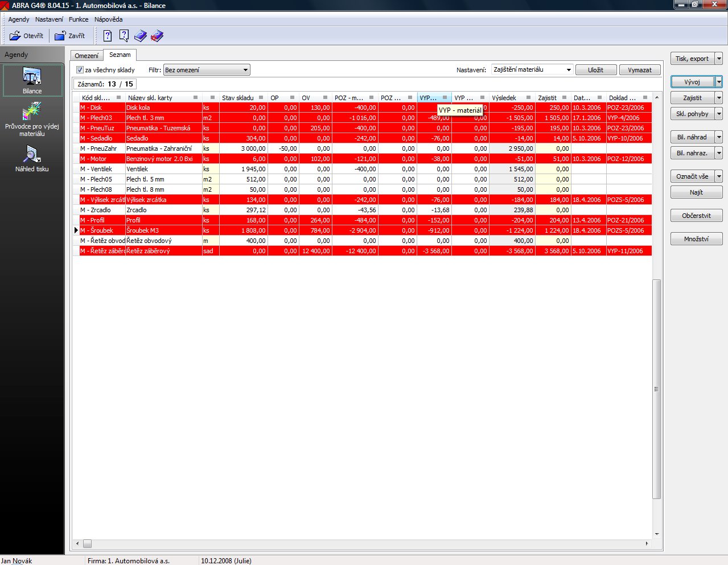Viewport: 728px width, 565px height.
Task: Click the '2 950,00' Výsledek cell
Action: 512,149
